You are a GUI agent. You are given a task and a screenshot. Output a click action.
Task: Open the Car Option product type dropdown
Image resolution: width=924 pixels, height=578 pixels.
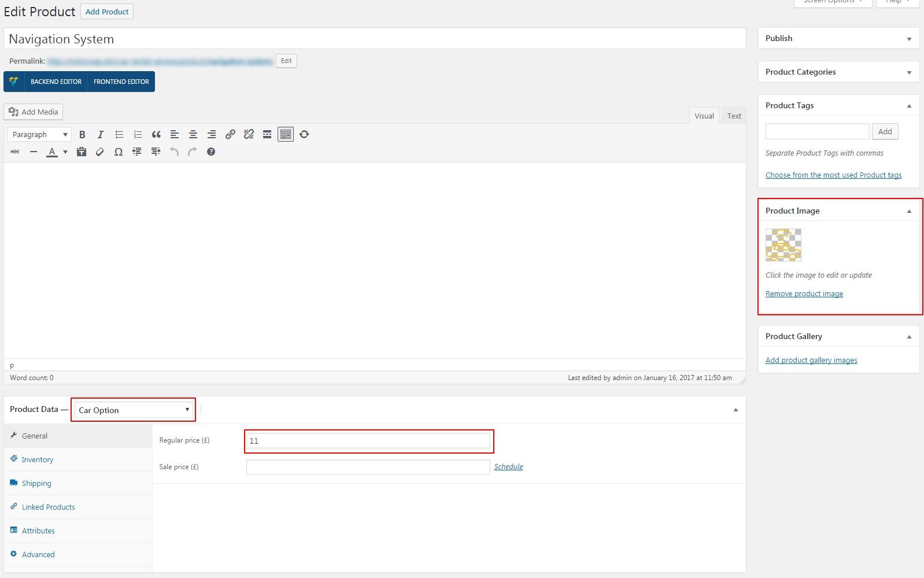click(134, 410)
